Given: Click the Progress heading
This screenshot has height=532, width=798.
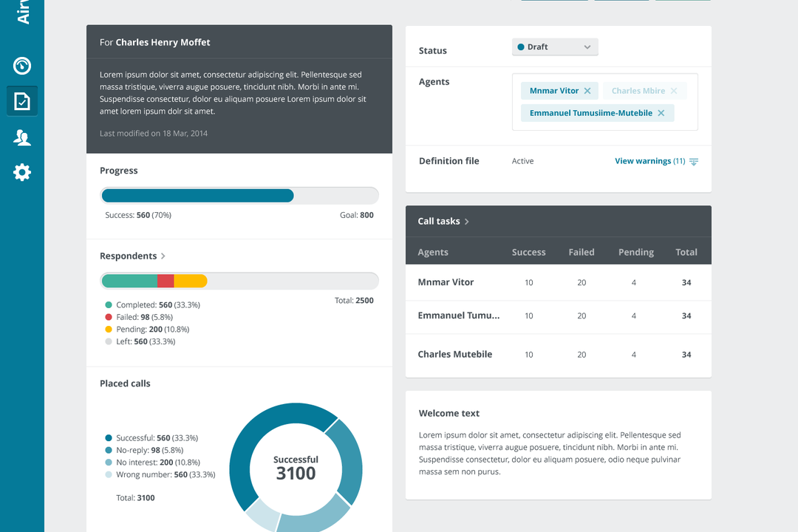Looking at the screenshot, I should pyautogui.click(x=118, y=171).
